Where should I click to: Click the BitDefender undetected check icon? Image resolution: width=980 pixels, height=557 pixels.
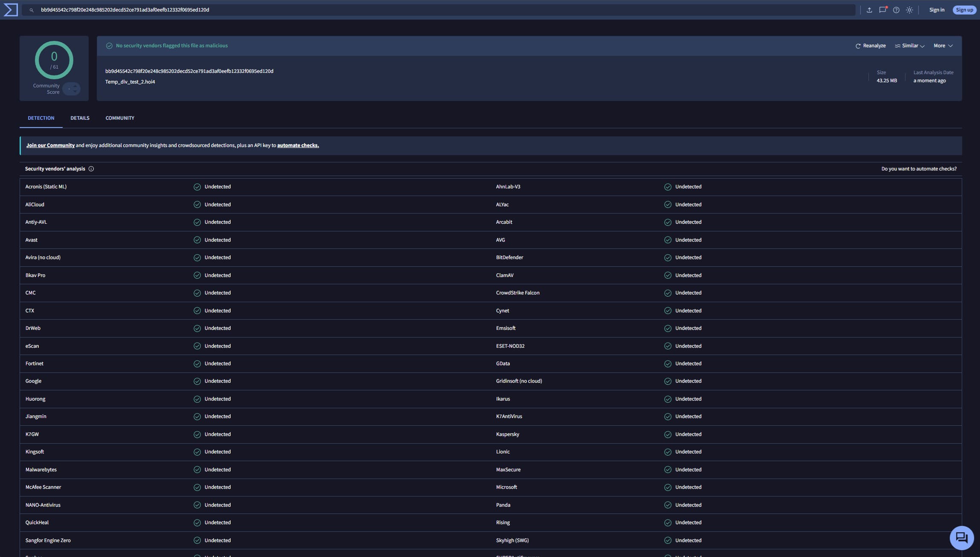(668, 257)
